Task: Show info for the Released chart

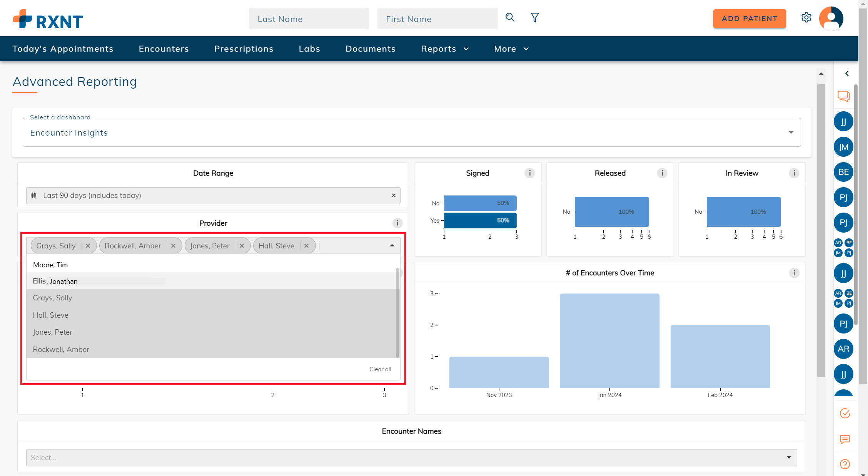Action: point(662,173)
